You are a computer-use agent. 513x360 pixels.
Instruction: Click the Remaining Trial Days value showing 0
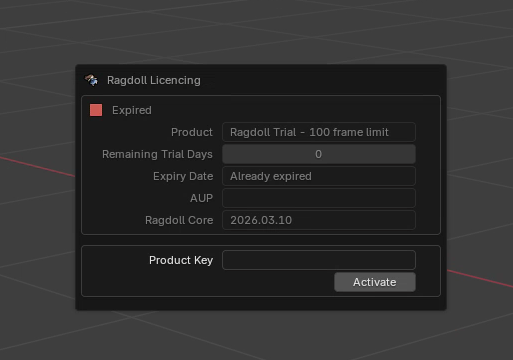click(x=319, y=154)
